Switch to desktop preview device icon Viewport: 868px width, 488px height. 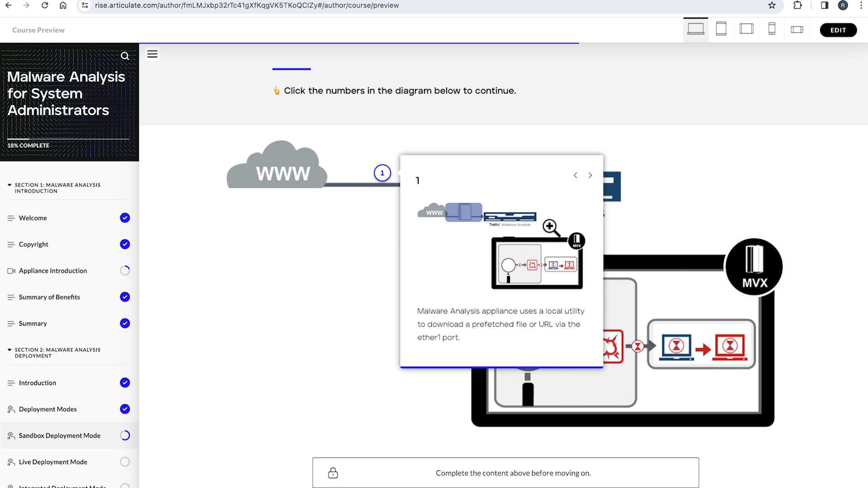(x=695, y=29)
